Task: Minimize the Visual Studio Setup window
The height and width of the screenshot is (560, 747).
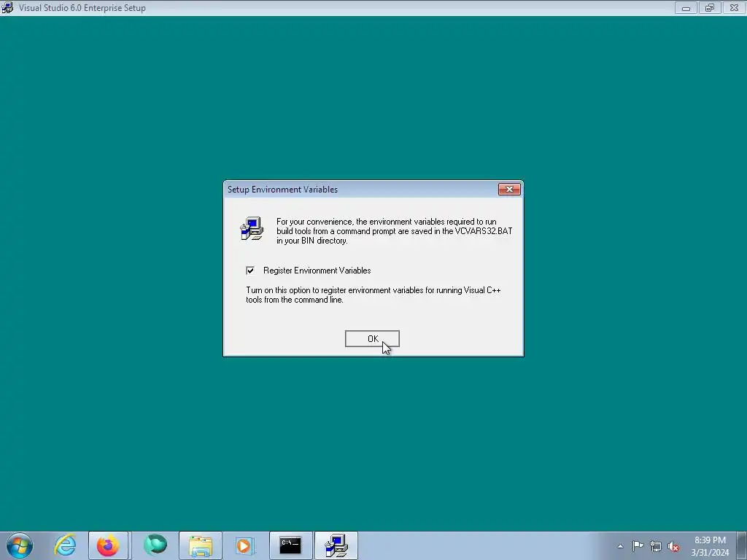Action: click(x=686, y=7)
